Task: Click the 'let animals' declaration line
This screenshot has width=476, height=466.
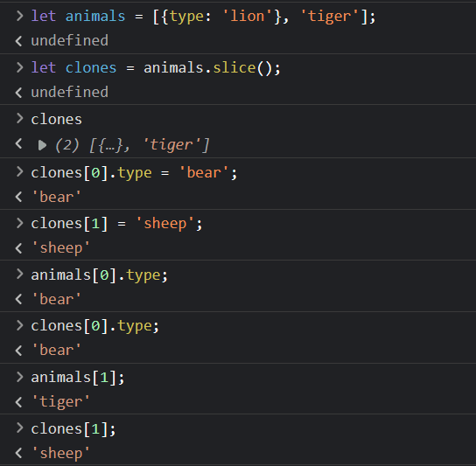Action: point(203,16)
